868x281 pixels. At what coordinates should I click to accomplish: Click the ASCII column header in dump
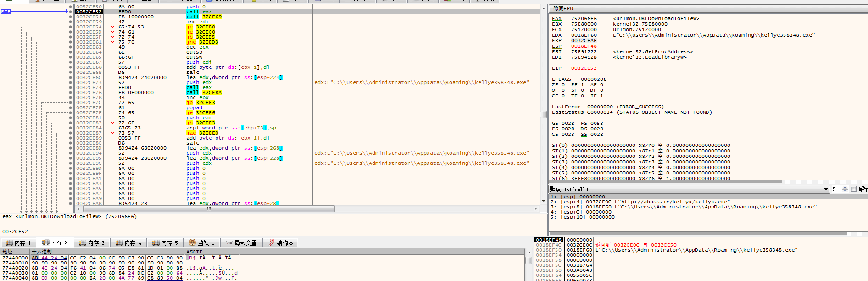(212, 252)
